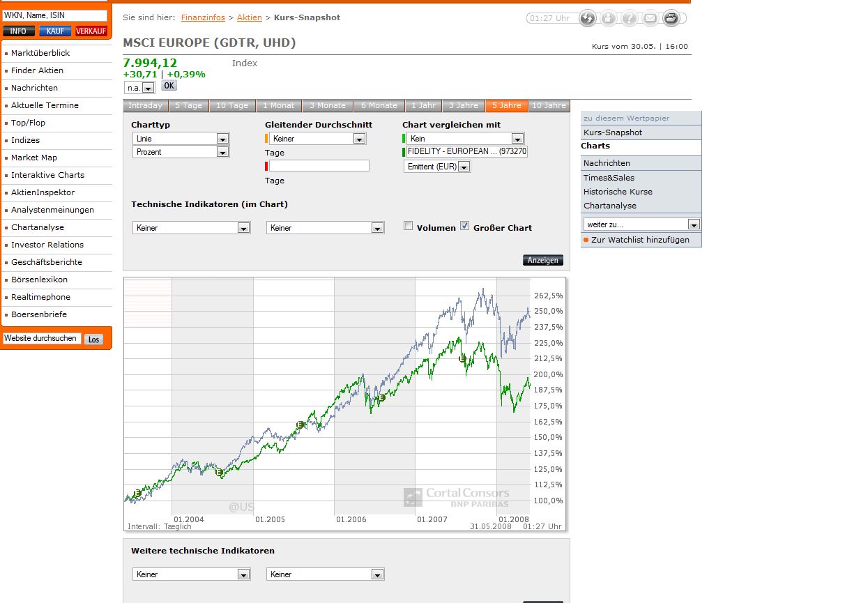Image resolution: width=868 pixels, height=603 pixels.
Task: Select the 3 Jahre tab
Action: pyautogui.click(x=464, y=106)
